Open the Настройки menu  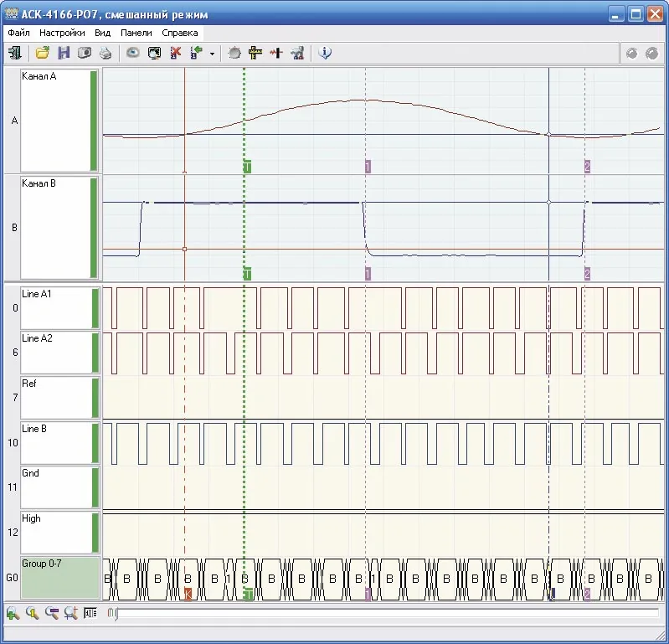pyautogui.click(x=62, y=33)
